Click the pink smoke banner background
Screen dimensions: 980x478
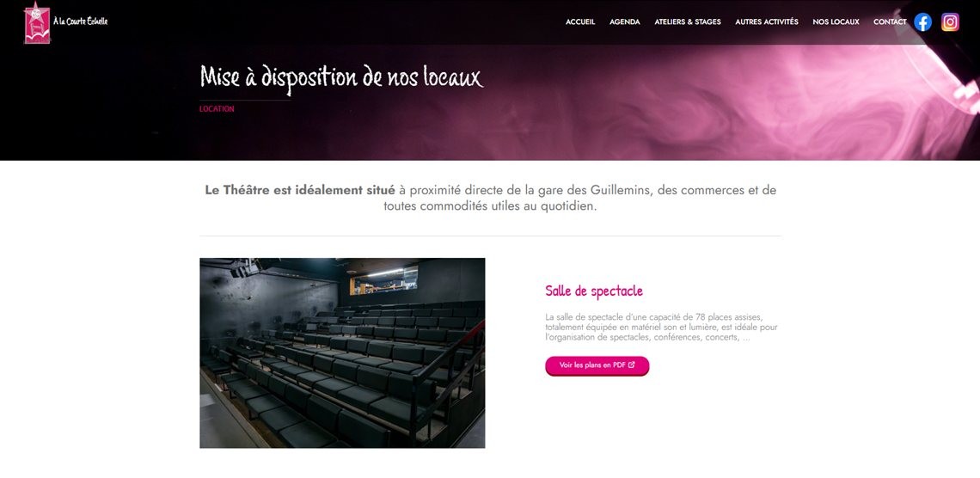625,113
